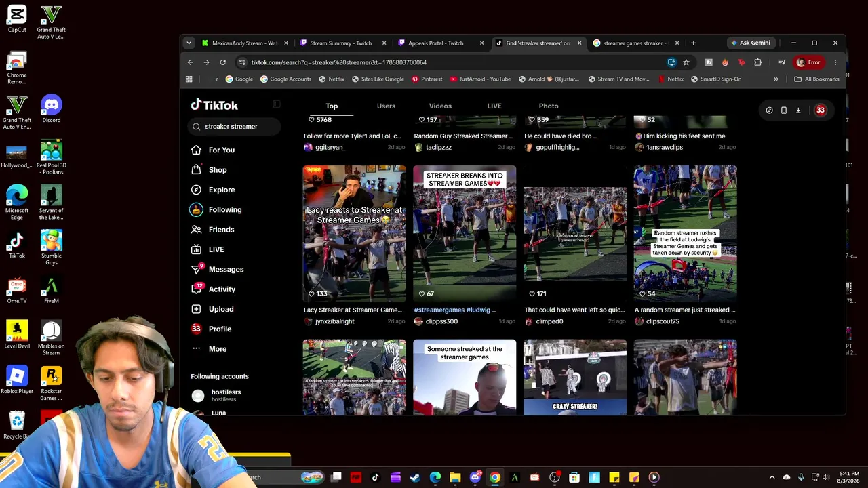Show more bookmarks with chevron
The height and width of the screenshot is (488, 868).
(776, 79)
